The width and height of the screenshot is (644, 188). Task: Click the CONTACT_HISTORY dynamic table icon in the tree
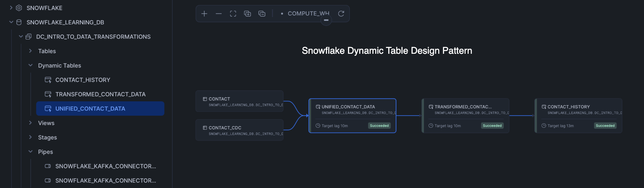coord(48,80)
